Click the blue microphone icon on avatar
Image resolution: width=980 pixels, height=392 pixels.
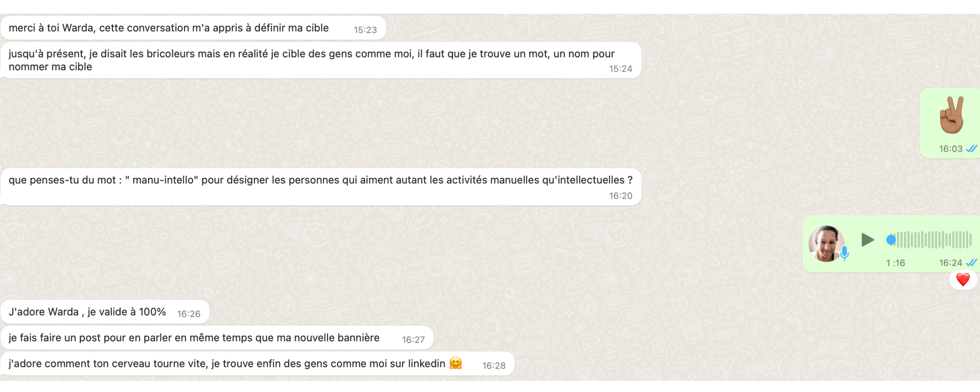845,253
